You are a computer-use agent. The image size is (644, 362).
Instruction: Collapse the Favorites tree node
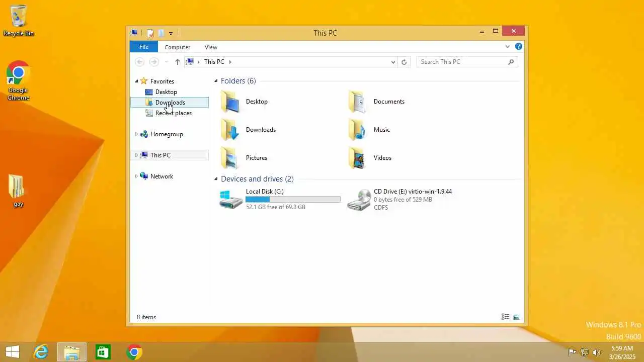point(136,81)
